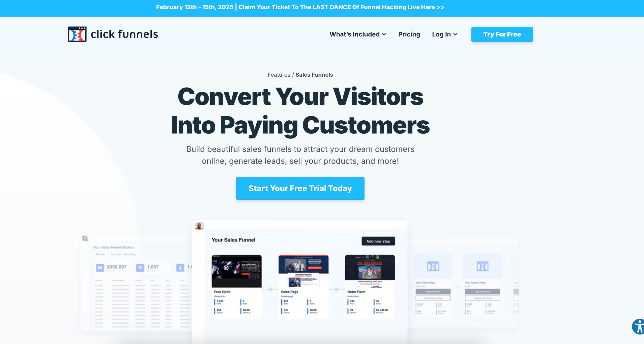Select the Sales Funnels breadcrumb tab
644x344 pixels.
coord(315,75)
